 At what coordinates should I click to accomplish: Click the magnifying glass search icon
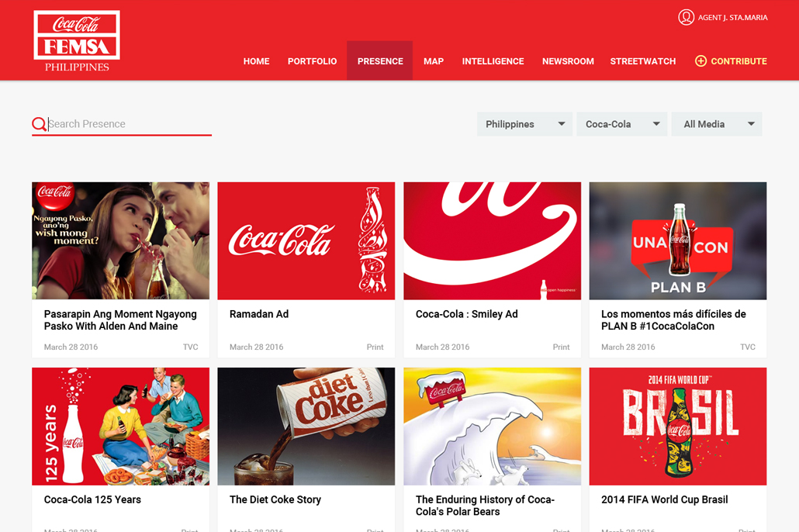[39, 124]
